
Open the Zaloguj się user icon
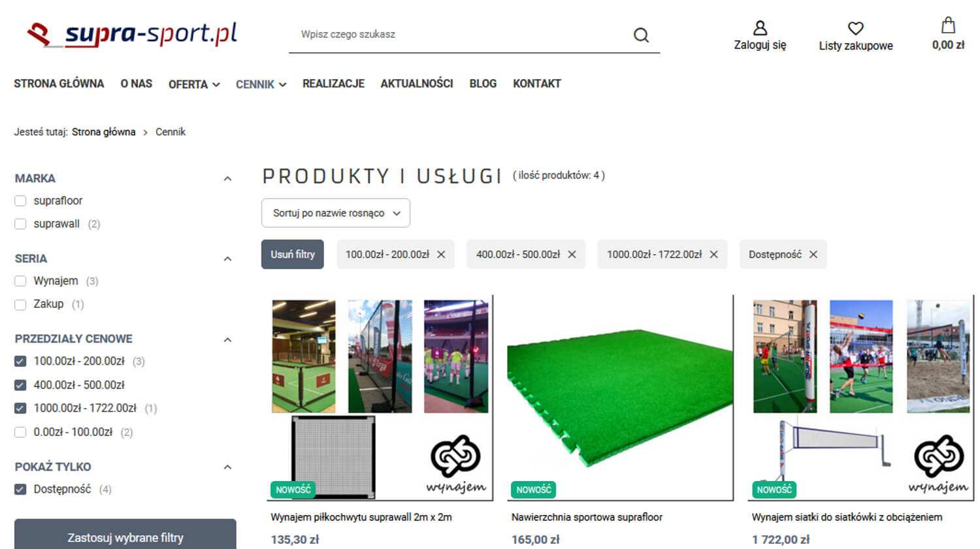760,28
